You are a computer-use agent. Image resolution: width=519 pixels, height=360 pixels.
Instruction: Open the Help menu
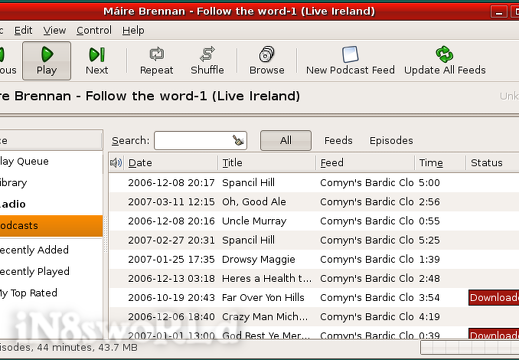[x=133, y=30]
